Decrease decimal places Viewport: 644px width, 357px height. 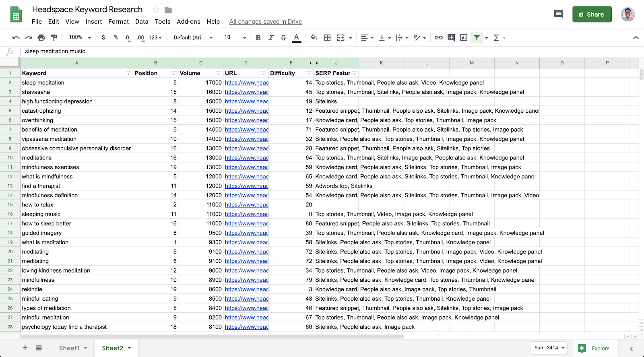click(127, 37)
